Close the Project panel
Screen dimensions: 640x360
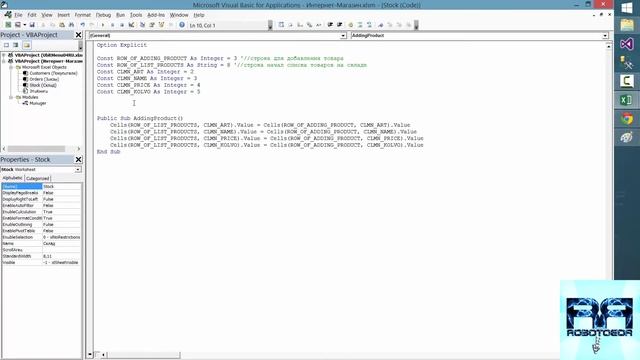(78, 35)
